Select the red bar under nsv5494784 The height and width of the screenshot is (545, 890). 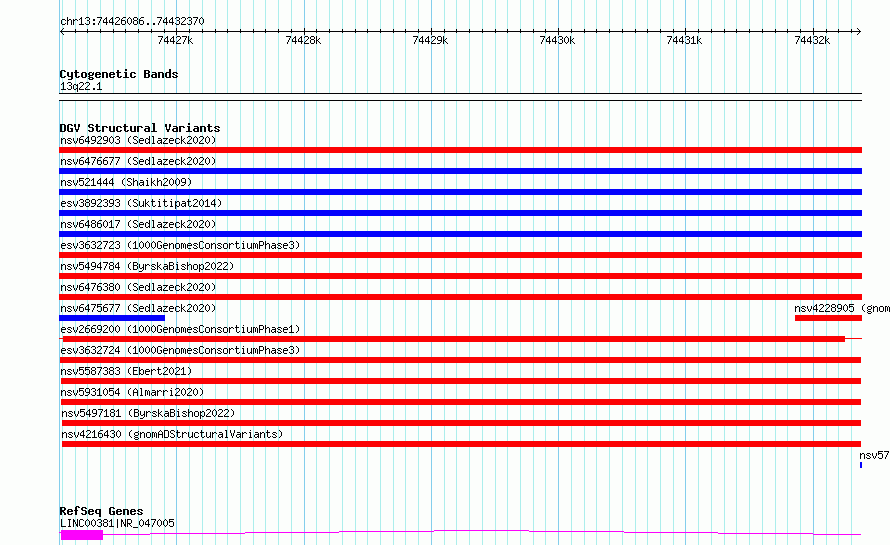460,276
